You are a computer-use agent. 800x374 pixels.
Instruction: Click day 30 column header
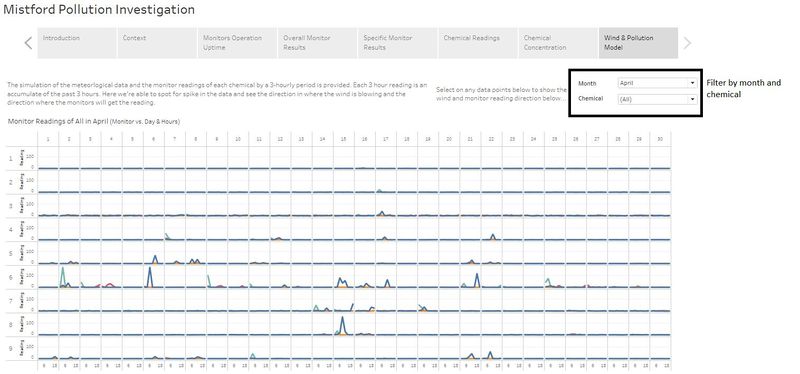click(x=660, y=139)
